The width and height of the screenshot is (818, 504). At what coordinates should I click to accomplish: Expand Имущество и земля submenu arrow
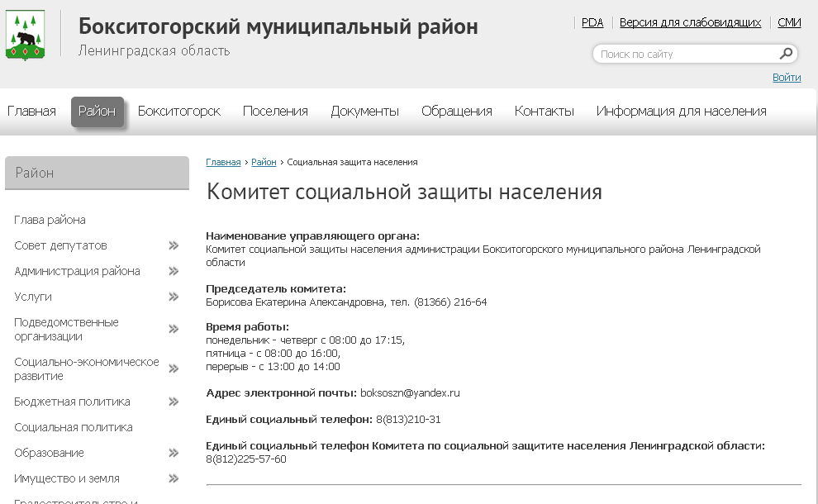174,478
